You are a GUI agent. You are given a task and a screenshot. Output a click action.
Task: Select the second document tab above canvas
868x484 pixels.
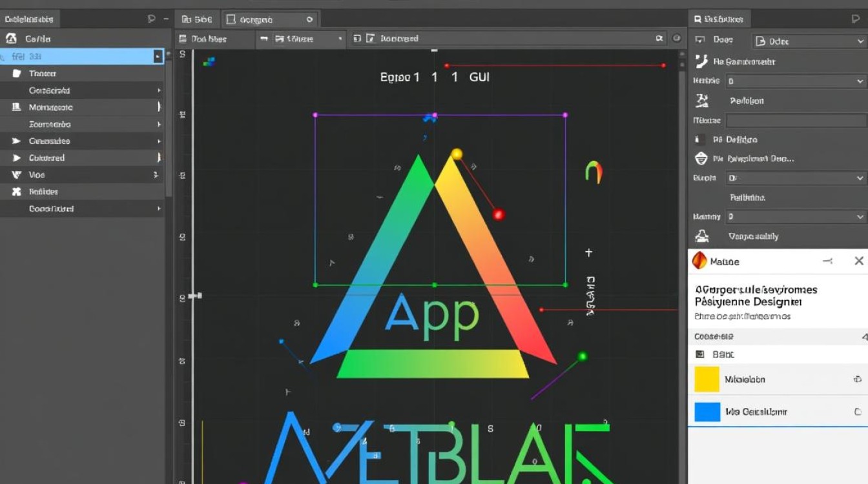pyautogui.click(x=270, y=19)
